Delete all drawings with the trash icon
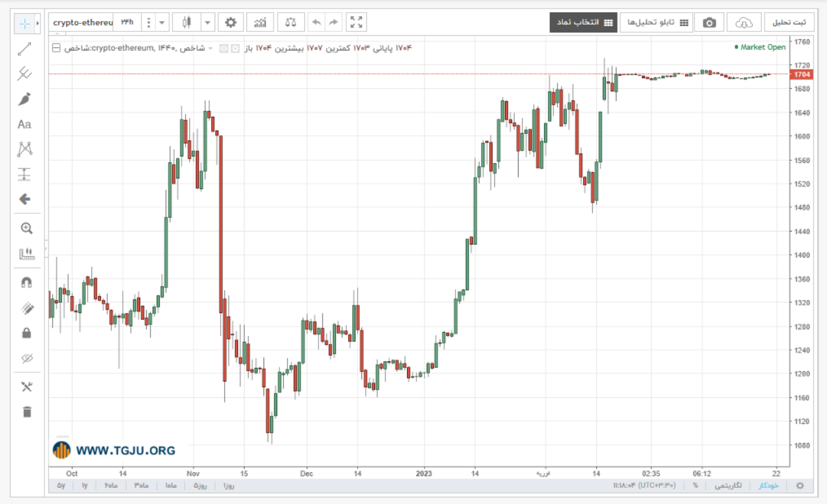Image resolution: width=827 pixels, height=504 pixels. click(x=27, y=412)
